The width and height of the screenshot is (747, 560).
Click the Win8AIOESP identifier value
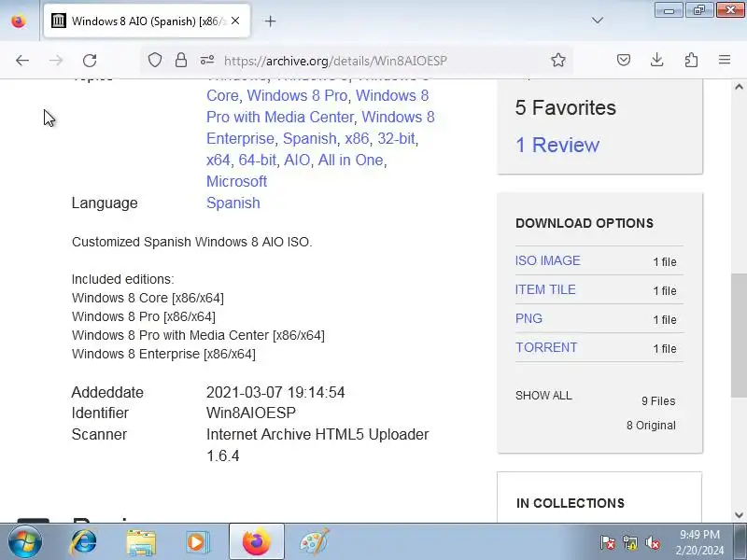pyautogui.click(x=251, y=413)
